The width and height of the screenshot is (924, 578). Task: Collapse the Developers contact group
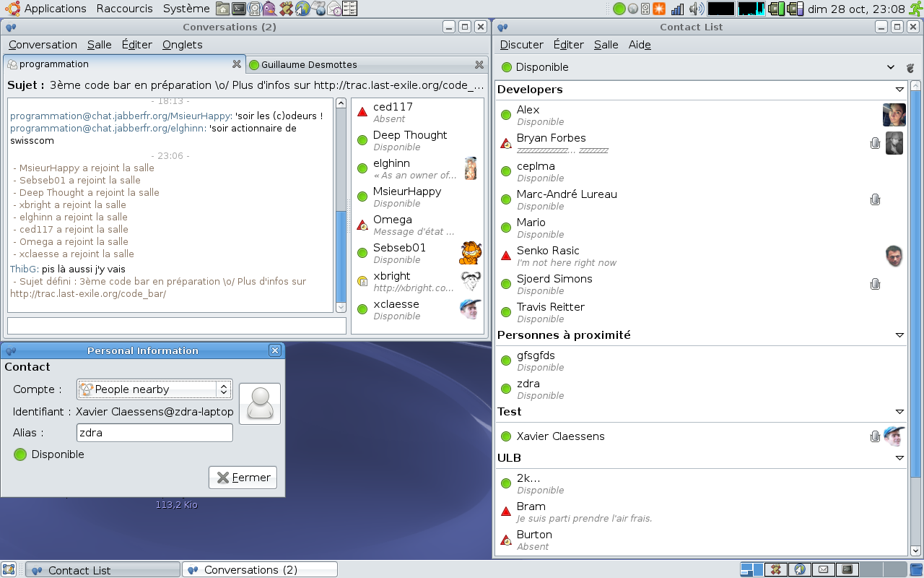[899, 90]
